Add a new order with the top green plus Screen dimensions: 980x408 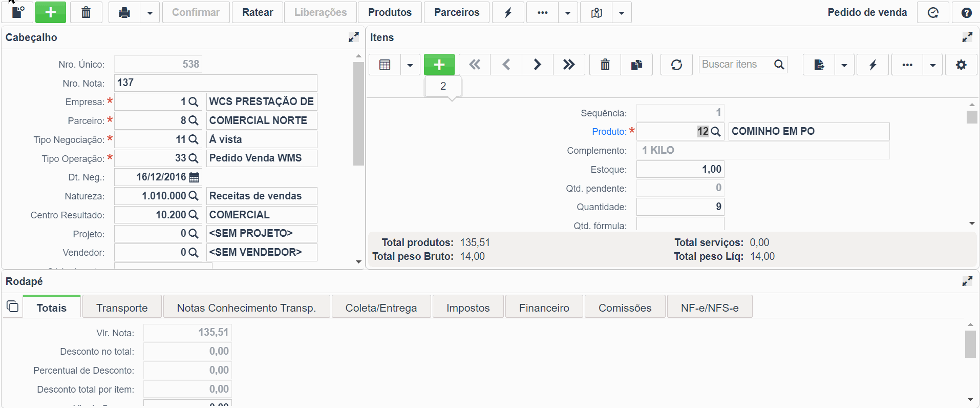(51, 12)
